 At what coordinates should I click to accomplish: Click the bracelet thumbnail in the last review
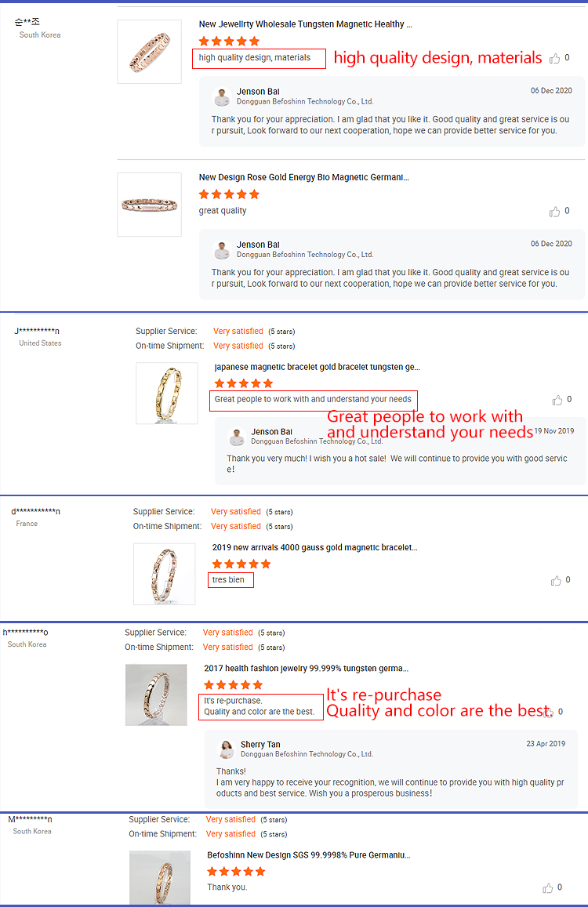click(160, 877)
